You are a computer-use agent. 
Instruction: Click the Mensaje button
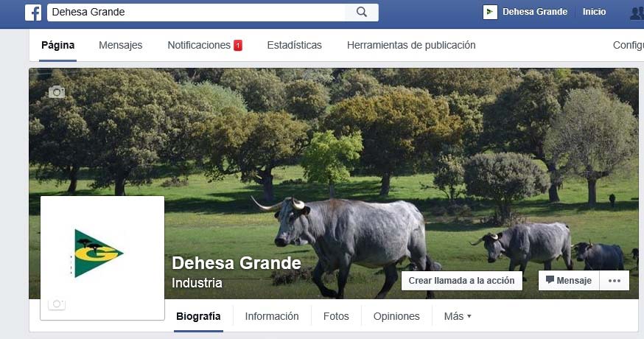click(x=569, y=281)
